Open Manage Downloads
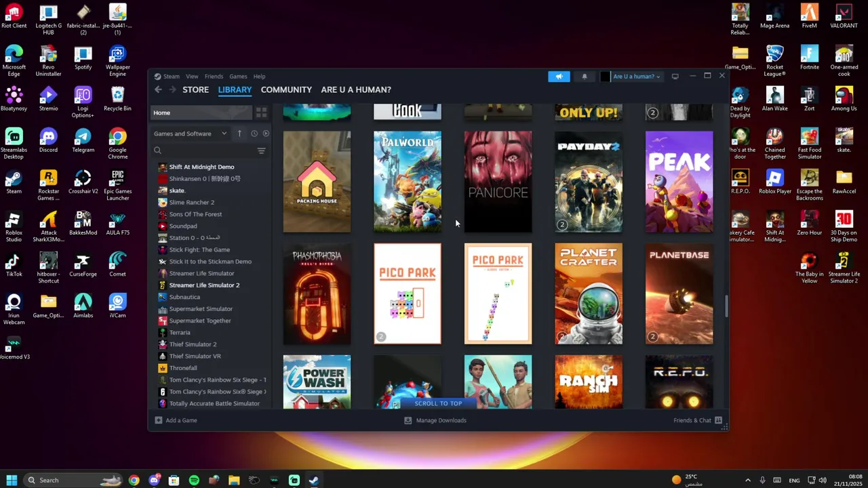This screenshot has width=868, height=488. [x=435, y=420]
